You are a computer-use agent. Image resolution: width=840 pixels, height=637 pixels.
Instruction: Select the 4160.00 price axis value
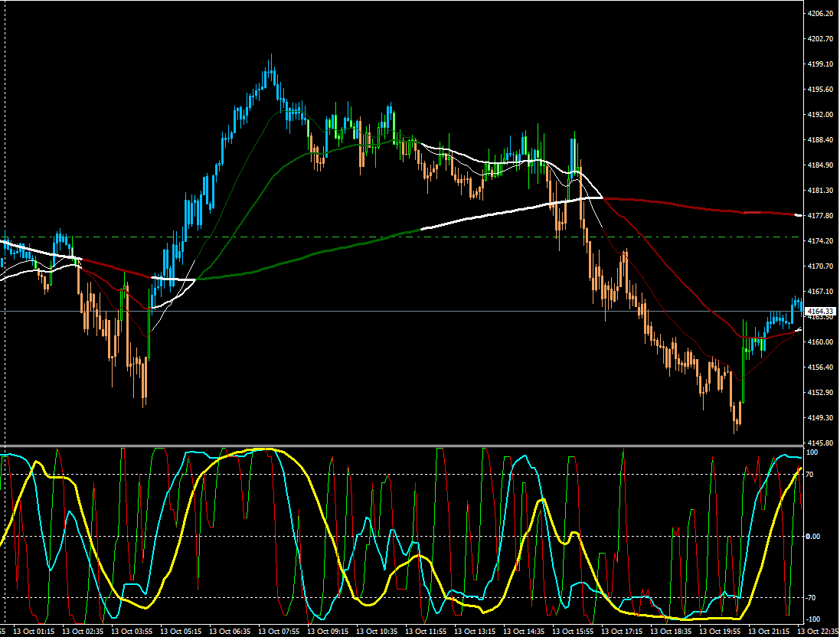820,341
